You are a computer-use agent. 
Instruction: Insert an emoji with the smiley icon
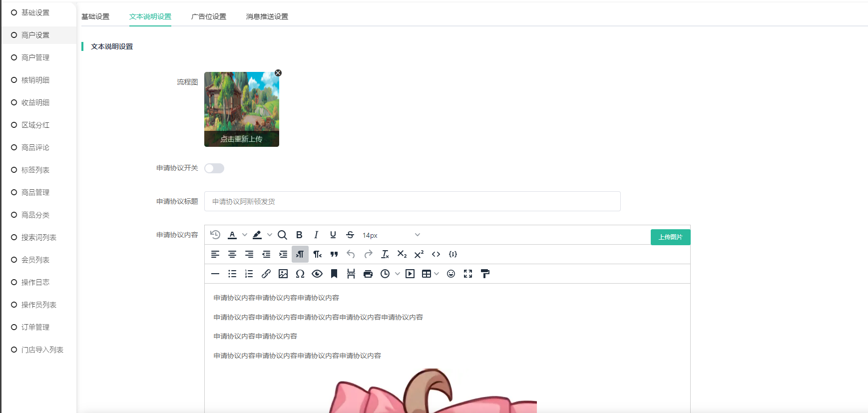tap(451, 274)
